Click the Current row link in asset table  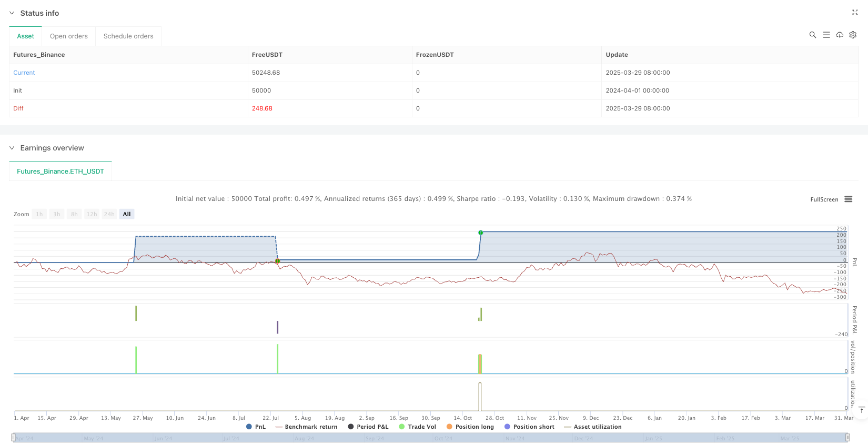pyautogui.click(x=24, y=73)
